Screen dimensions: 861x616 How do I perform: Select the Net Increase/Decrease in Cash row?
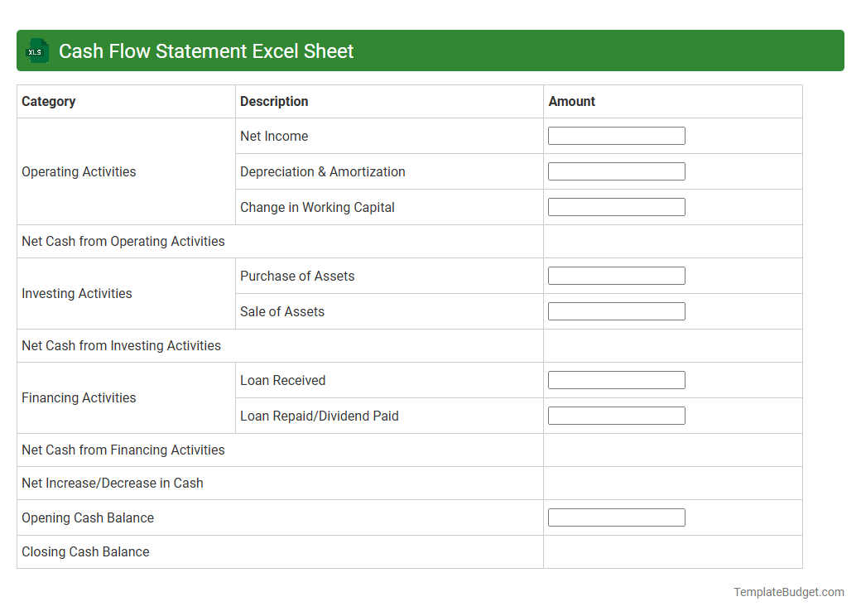click(113, 483)
